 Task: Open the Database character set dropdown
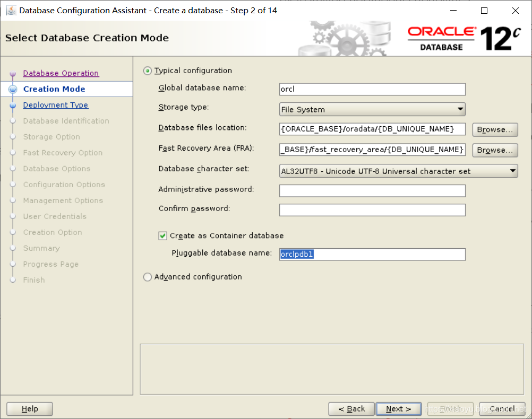pyautogui.click(x=398, y=171)
